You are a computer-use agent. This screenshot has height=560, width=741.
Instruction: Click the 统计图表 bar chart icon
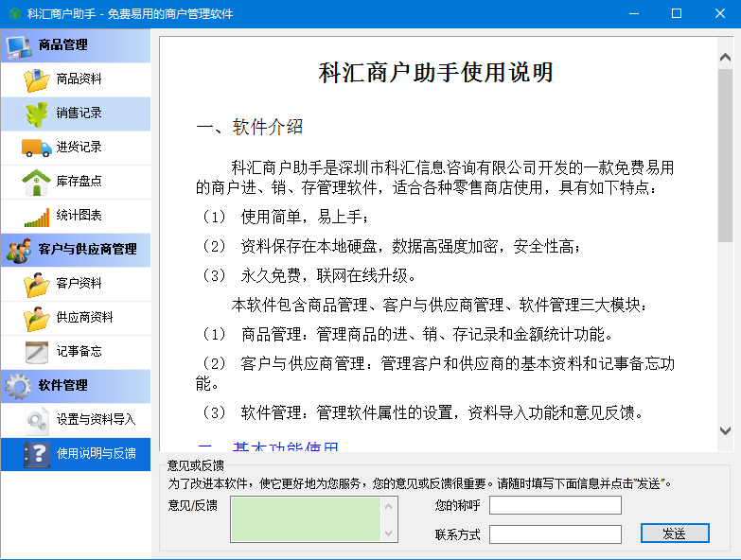click(37, 216)
